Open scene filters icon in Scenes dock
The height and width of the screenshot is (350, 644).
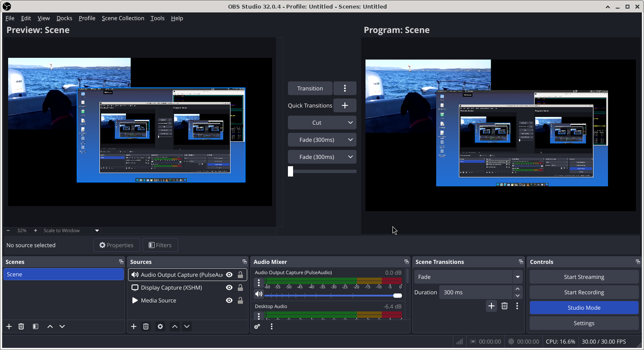point(36,326)
